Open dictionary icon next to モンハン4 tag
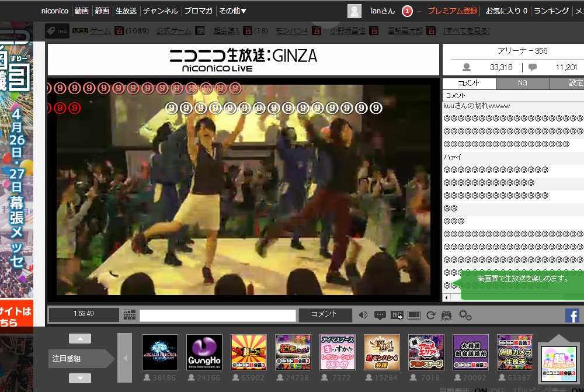Screen dimensions: 584x392 (316, 31)
